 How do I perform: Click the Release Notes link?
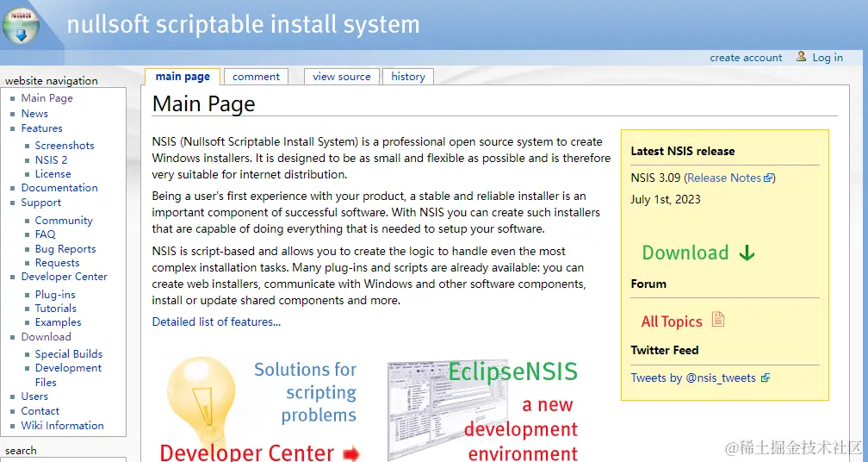(724, 178)
